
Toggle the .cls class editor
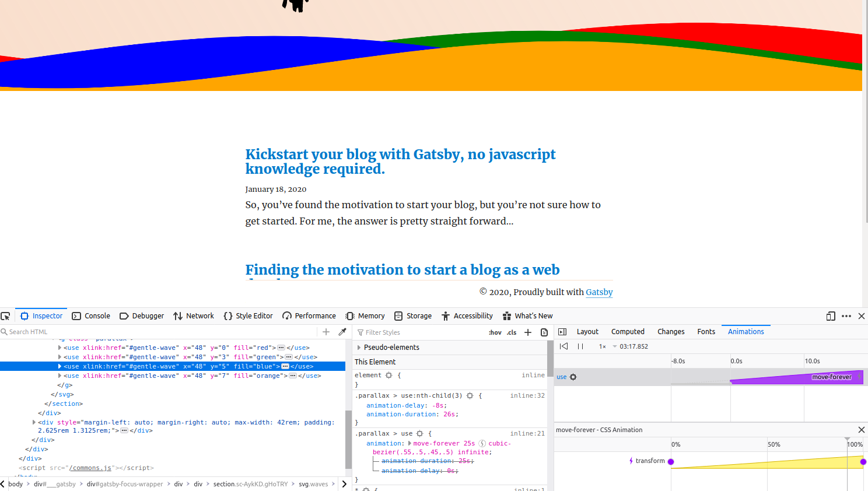point(512,332)
